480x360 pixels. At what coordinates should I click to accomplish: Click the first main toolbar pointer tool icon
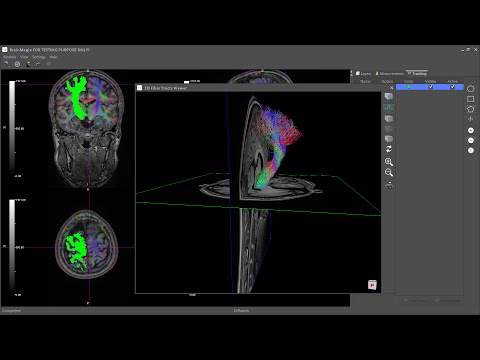(6, 64)
